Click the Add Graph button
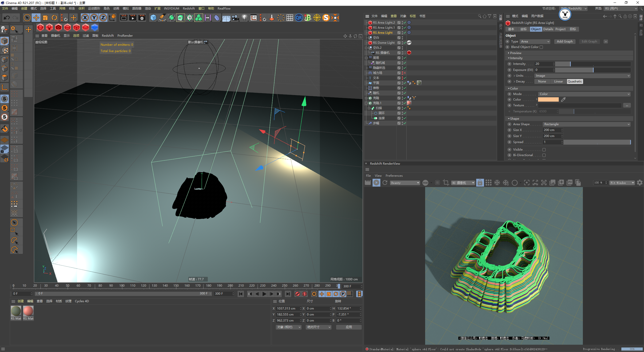 565,41
